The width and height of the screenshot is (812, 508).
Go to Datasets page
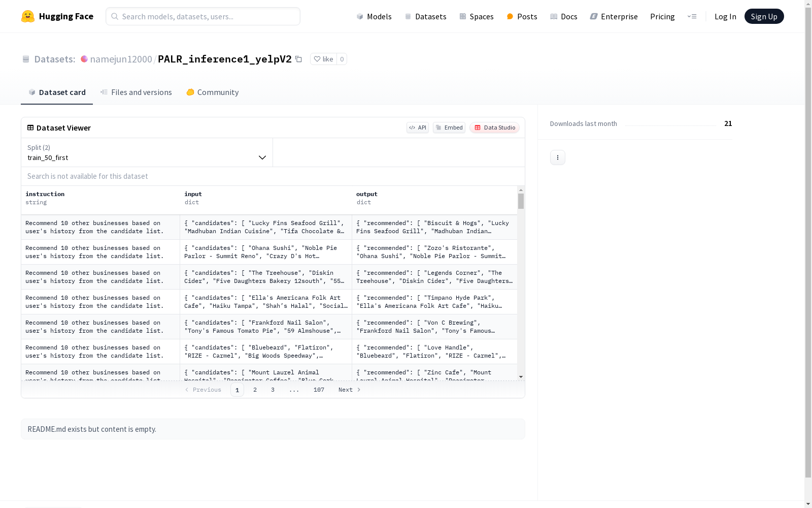[x=425, y=16]
